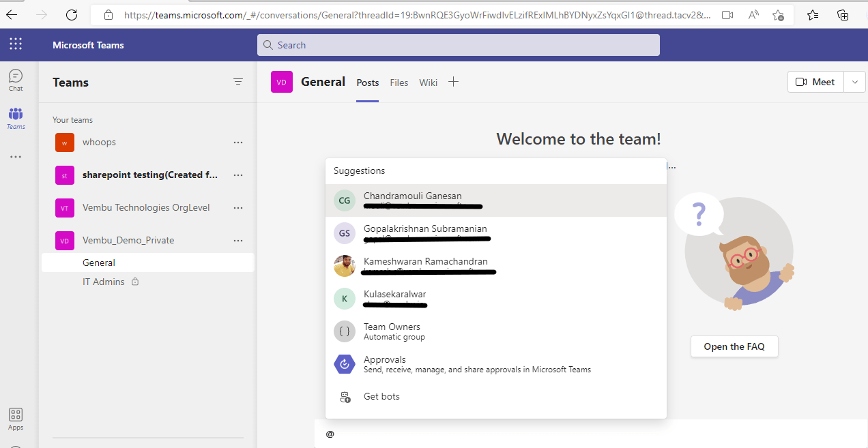This screenshot has height=448, width=868.
Task: Open Chat in the left rail
Action: 16,80
